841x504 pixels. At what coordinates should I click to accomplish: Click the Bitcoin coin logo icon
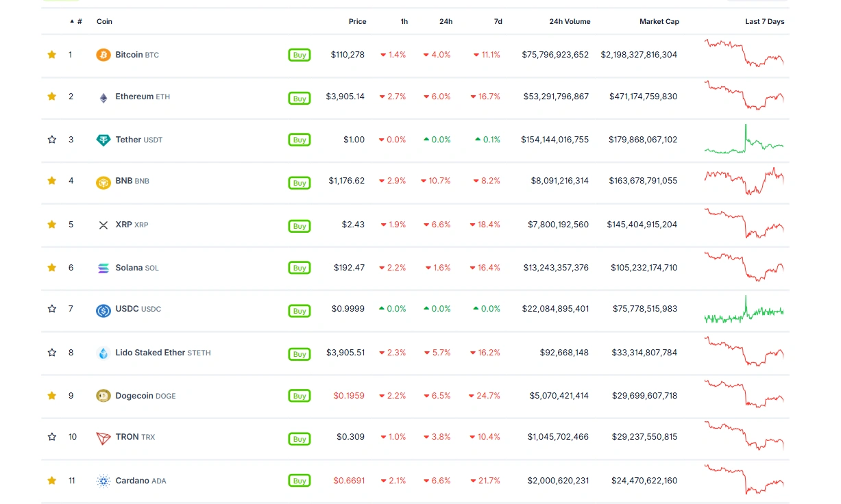tap(103, 55)
